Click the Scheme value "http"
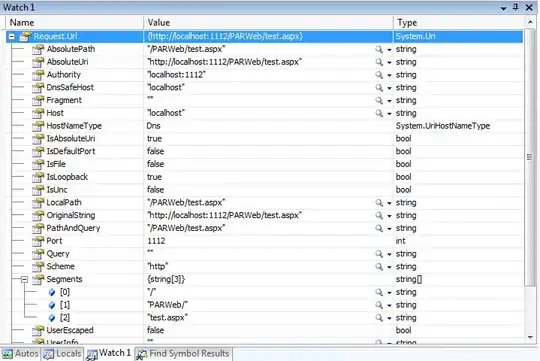 pos(158,267)
